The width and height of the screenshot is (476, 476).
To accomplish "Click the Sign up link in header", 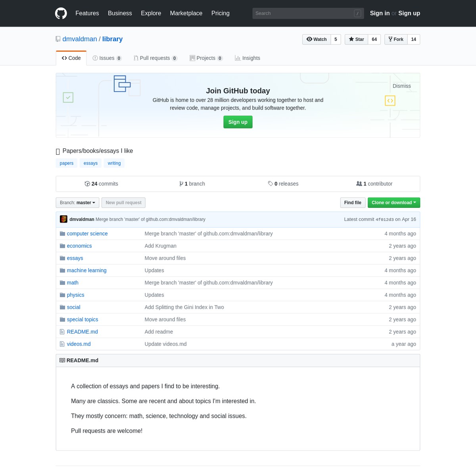I will pyautogui.click(x=409, y=13).
